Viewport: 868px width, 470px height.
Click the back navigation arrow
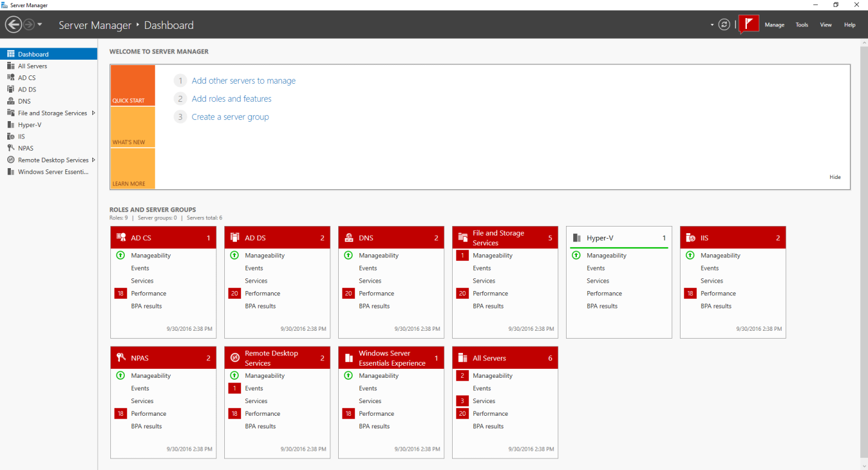click(x=12, y=25)
